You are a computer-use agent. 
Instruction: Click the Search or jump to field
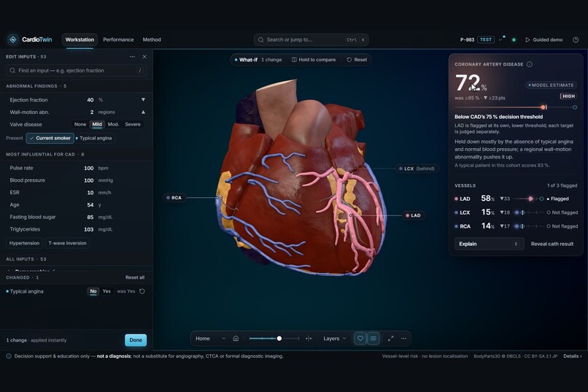tap(311, 39)
